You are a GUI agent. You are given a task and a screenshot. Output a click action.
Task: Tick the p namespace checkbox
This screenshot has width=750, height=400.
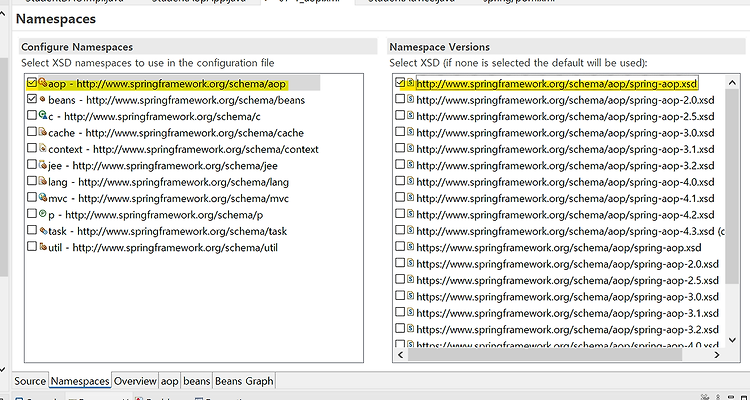tap(32, 214)
